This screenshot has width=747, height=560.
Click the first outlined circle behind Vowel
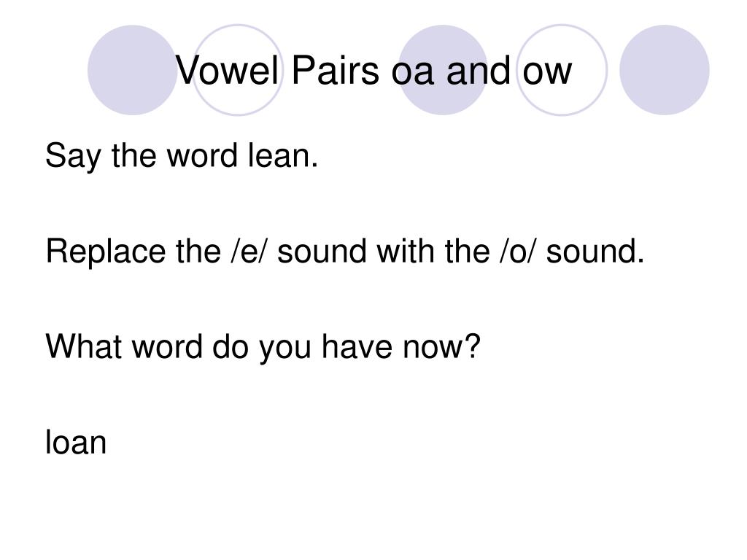(238, 70)
